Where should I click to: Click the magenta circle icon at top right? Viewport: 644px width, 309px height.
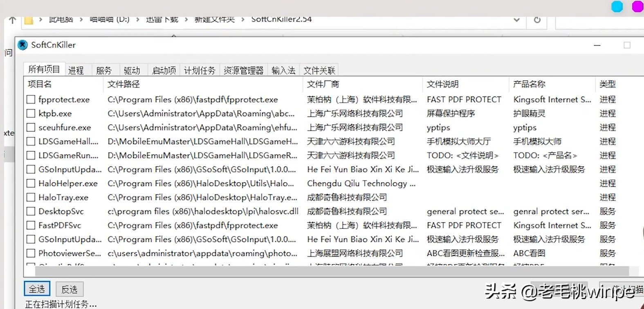pyautogui.click(x=637, y=7)
